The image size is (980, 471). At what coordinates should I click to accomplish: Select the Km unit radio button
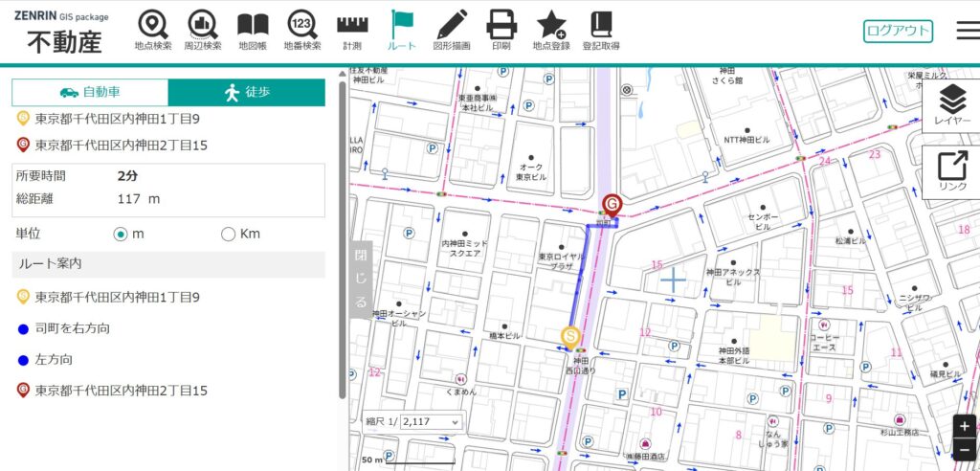pyautogui.click(x=228, y=234)
